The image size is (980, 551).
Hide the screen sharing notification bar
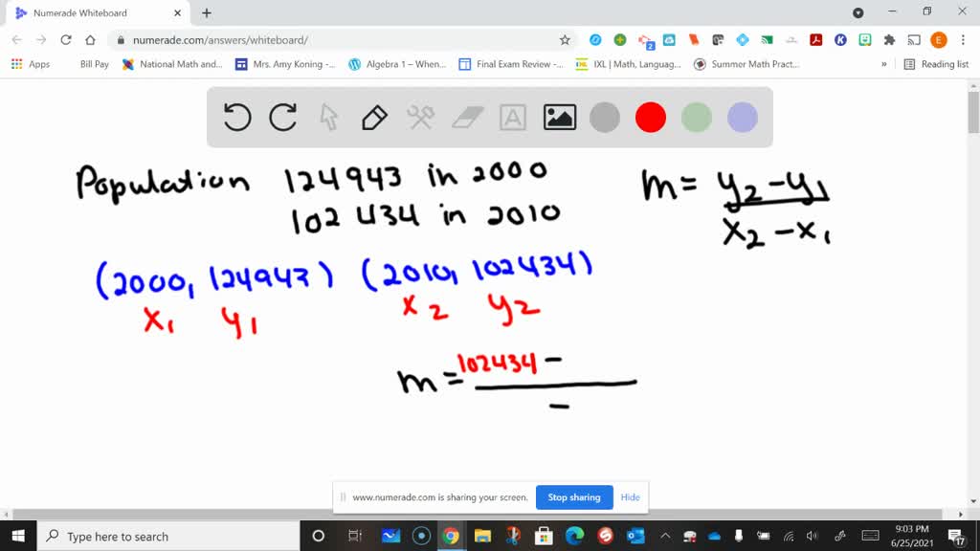coord(630,497)
